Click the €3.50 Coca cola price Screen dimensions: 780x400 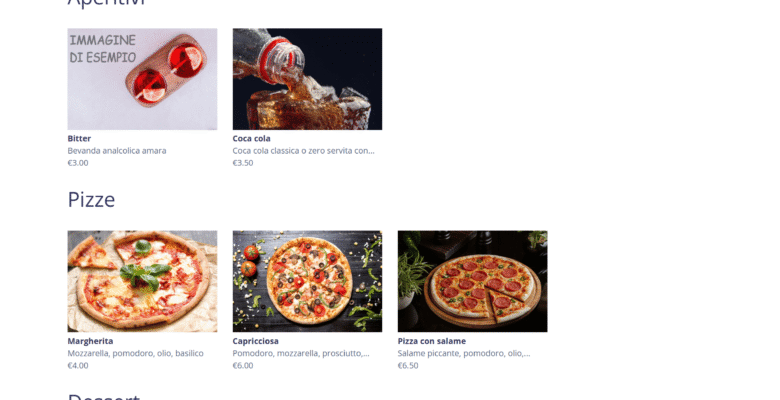(x=243, y=163)
